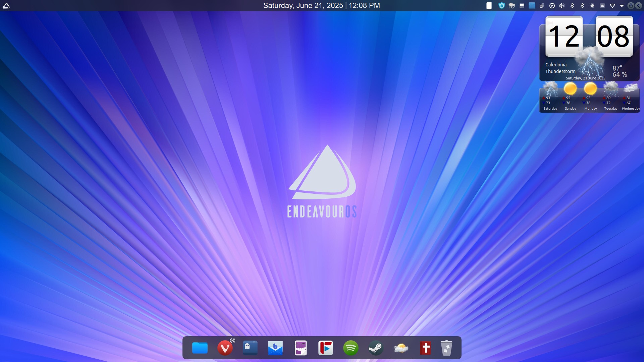Open the FreeTube dock icon
This screenshot has width=644, height=362.
(326, 348)
